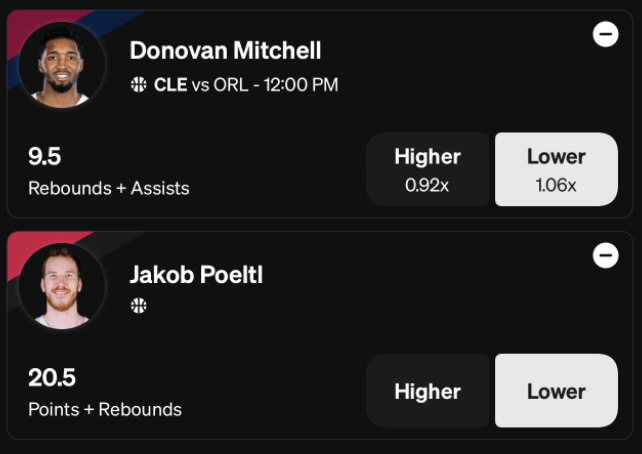Remove the Jakob Poeltl pick with minus icon
The image size is (642, 454).
coord(606,255)
